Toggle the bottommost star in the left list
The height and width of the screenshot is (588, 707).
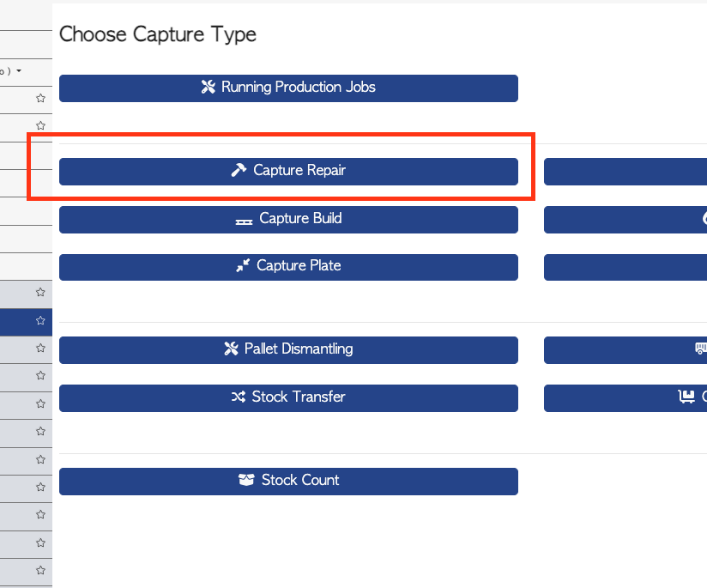pyautogui.click(x=40, y=570)
